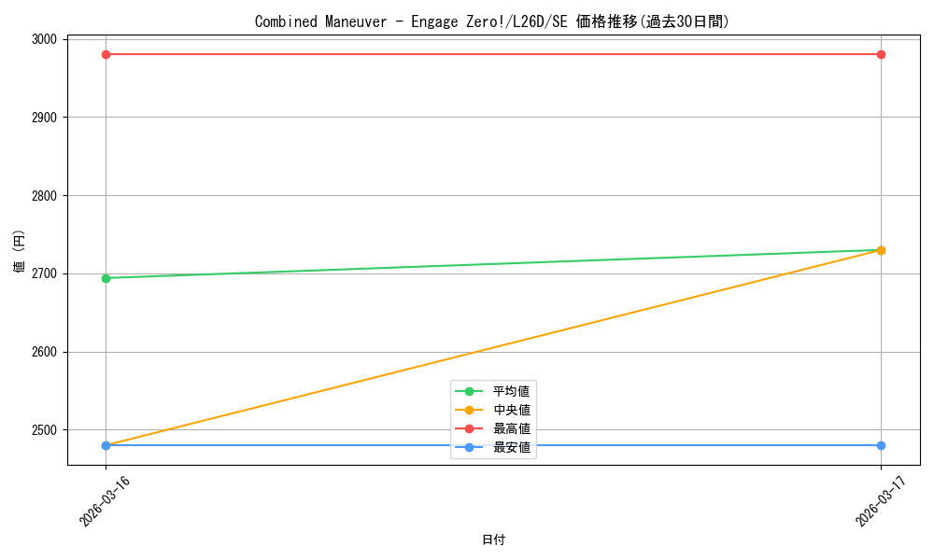The height and width of the screenshot is (560, 934).
Task: Click the 2500 y-axis tick label
Action: click(x=42, y=430)
